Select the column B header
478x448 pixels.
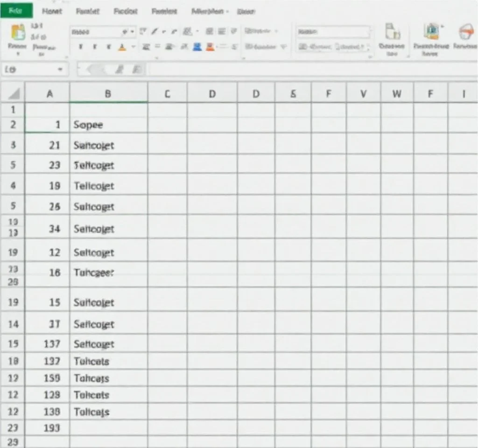click(x=108, y=93)
